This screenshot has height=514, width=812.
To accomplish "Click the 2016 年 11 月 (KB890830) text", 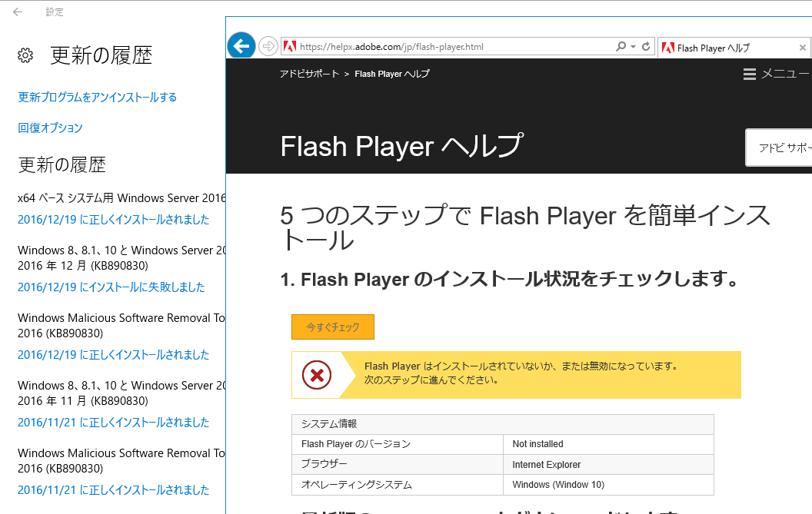I will pyautogui.click(x=83, y=401).
